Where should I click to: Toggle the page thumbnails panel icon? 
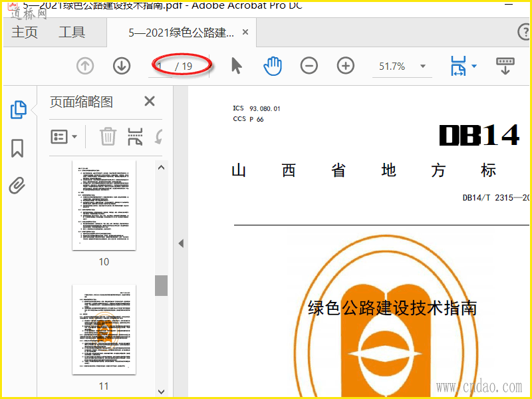click(x=19, y=110)
